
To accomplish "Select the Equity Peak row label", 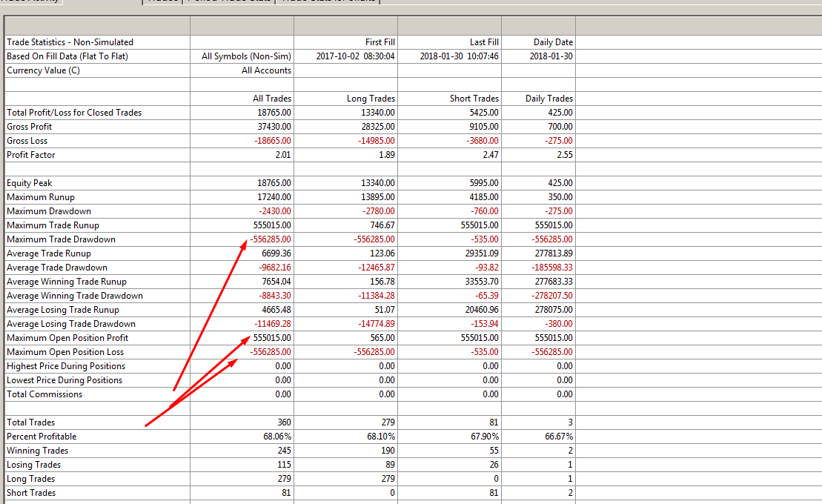I will click(x=29, y=183).
